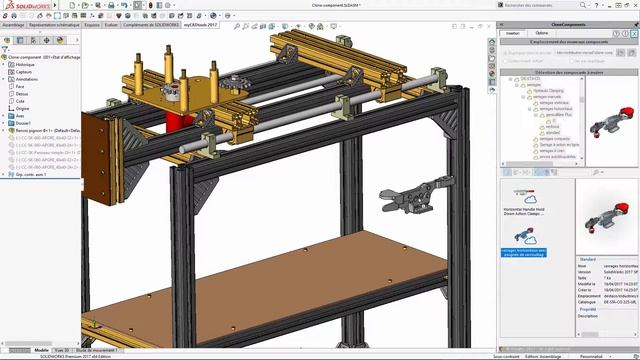Screen dimensions: 640x360
Task: Expand the Historique tree node
Action: pyautogui.click(x=4, y=64)
